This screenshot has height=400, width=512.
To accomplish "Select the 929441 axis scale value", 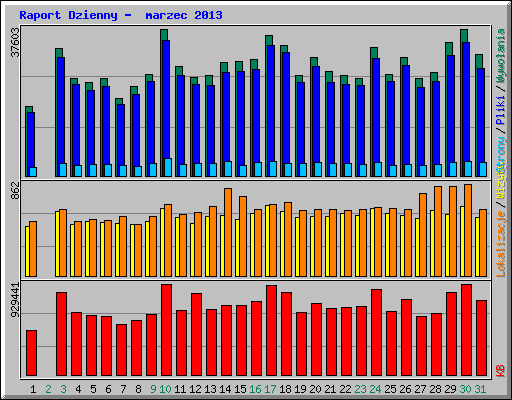I will 15,300.
